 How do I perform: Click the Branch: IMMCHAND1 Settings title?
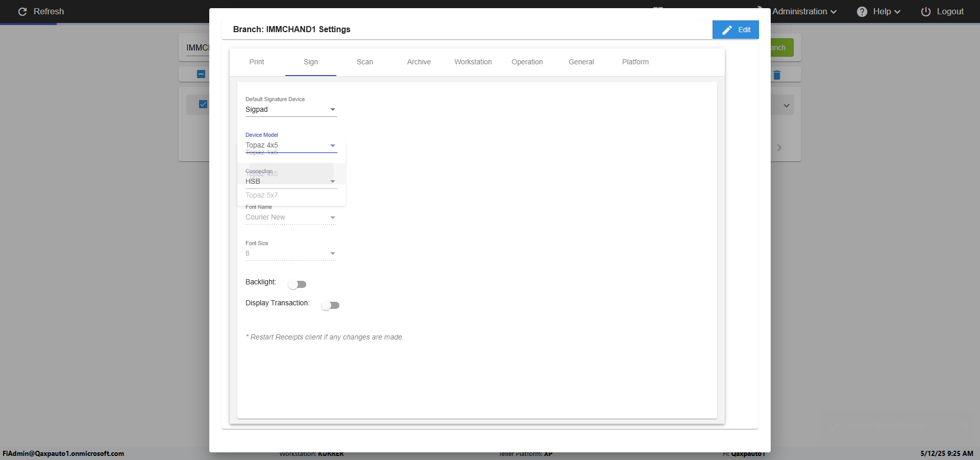(x=291, y=29)
